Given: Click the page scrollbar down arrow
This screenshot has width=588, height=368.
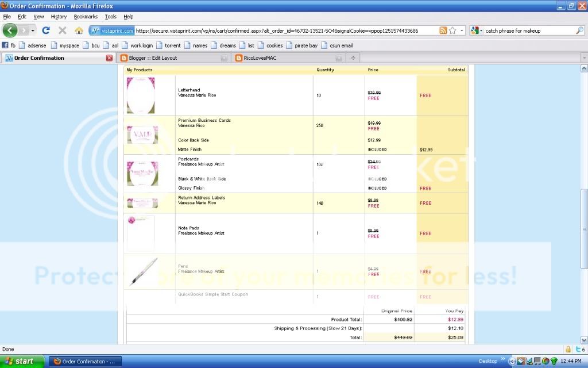Looking at the screenshot, I should (x=584, y=340).
